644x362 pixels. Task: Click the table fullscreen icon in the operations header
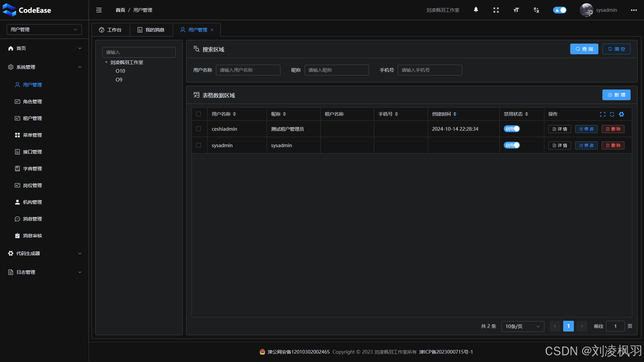tap(602, 114)
